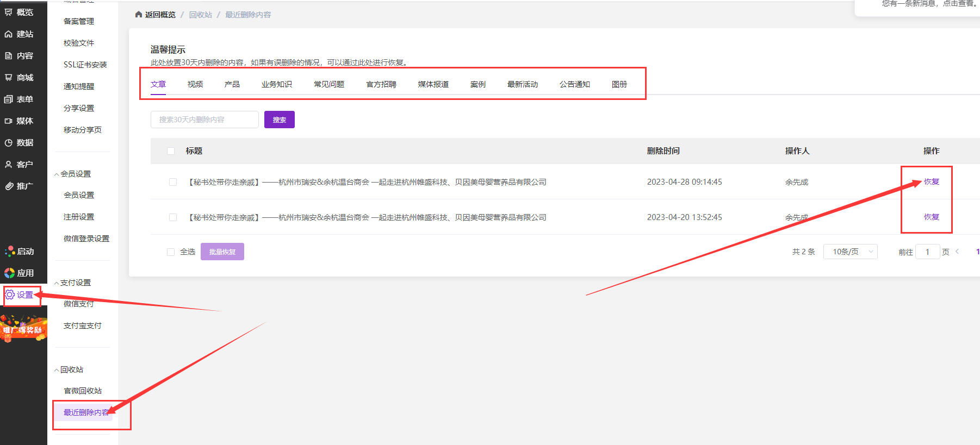The image size is (980, 445).
Task: Open the 建站 site-building icon
Action: click(9, 34)
